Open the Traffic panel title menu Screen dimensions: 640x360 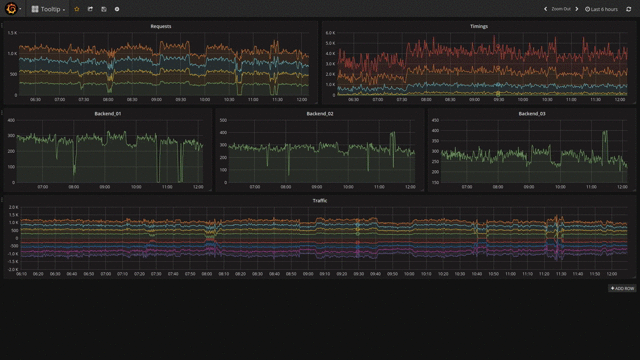(320, 200)
